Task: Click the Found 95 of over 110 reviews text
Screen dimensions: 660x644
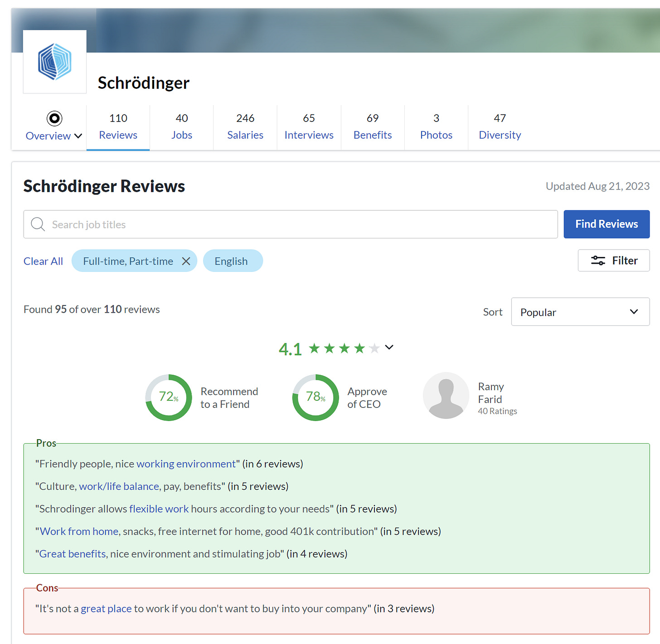Action: coord(92,310)
